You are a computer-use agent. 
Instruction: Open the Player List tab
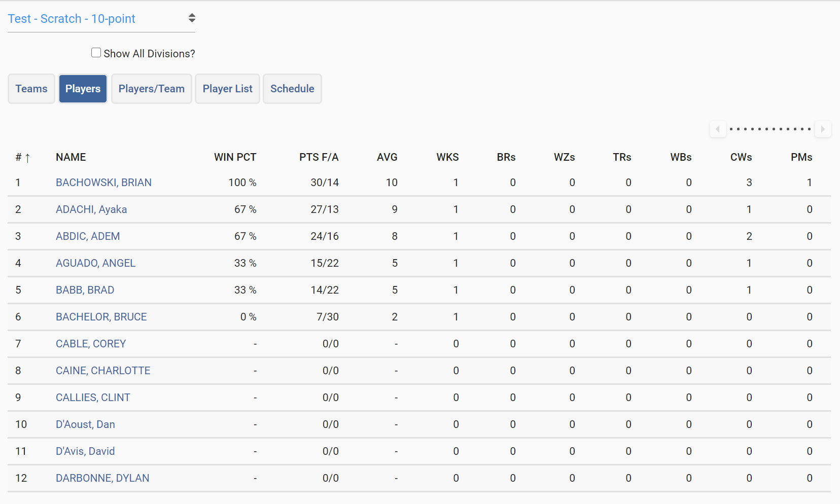227,88
